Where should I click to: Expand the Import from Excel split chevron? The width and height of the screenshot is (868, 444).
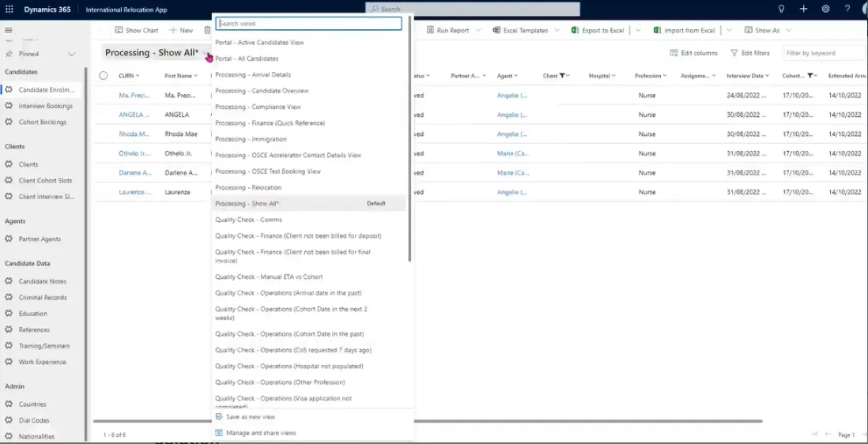[x=729, y=30]
